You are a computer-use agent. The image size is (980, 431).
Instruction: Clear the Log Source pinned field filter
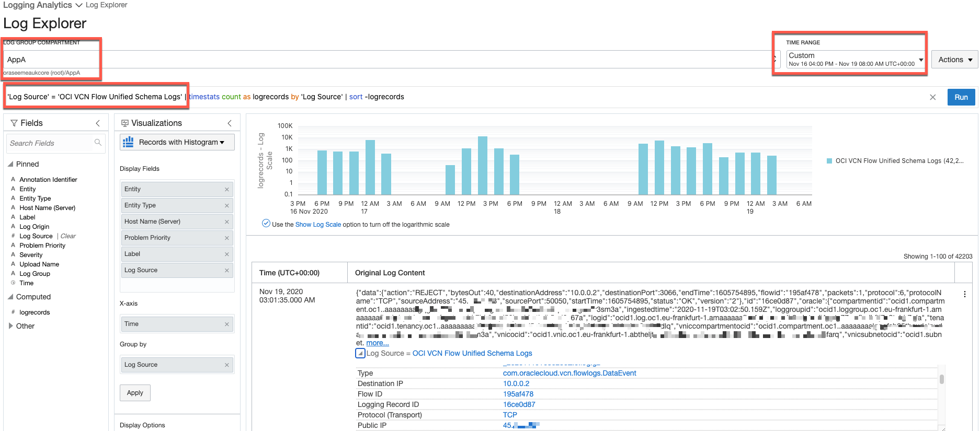[x=68, y=236]
